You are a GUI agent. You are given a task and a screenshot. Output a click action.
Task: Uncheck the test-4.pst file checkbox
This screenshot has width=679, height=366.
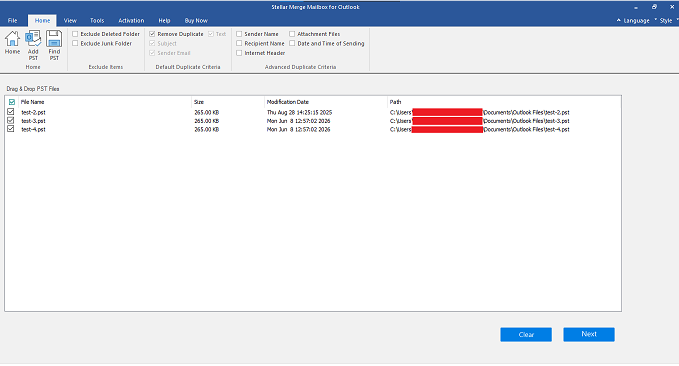tap(11, 129)
